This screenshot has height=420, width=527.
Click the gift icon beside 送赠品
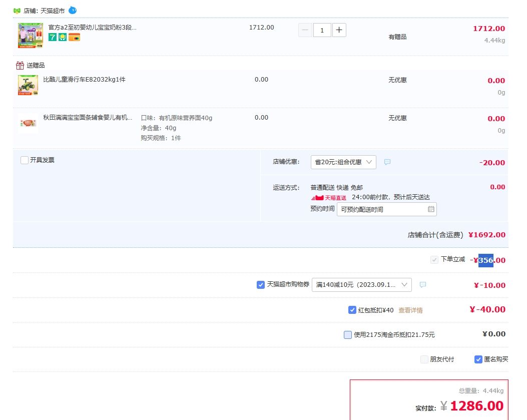(x=20, y=65)
